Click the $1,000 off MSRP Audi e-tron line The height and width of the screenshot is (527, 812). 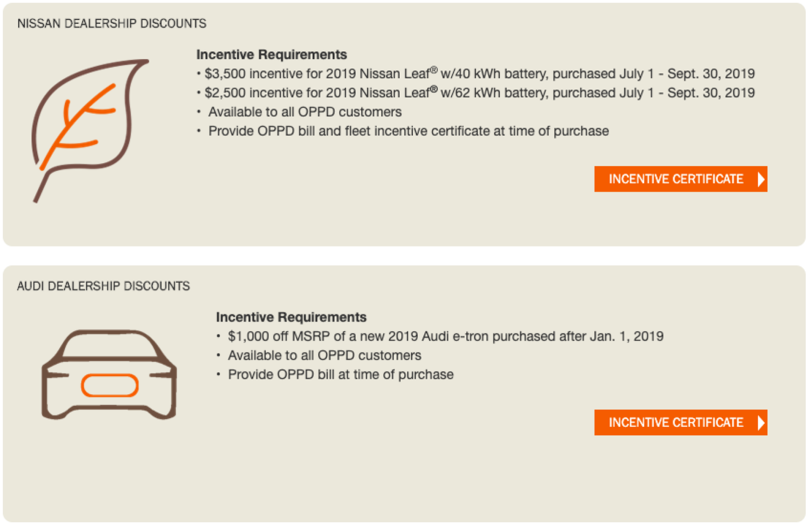pos(440,336)
